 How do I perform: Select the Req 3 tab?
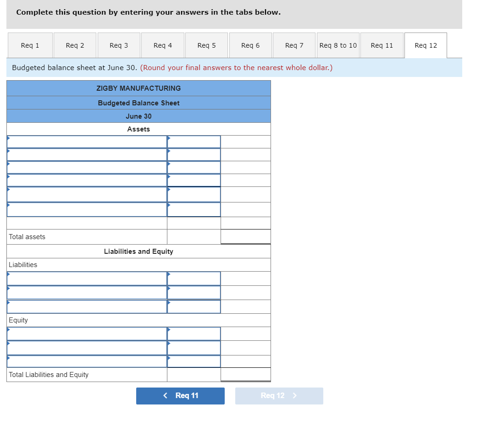coord(119,45)
